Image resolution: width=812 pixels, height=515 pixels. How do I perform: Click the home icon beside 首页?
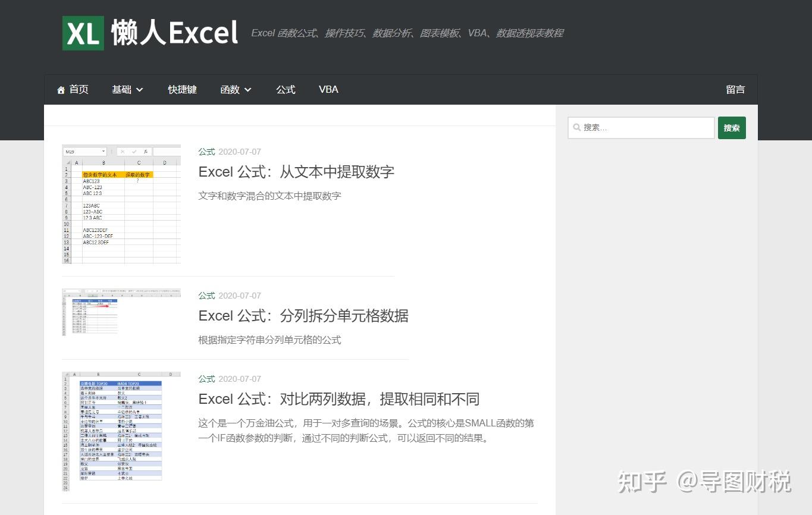(61, 90)
